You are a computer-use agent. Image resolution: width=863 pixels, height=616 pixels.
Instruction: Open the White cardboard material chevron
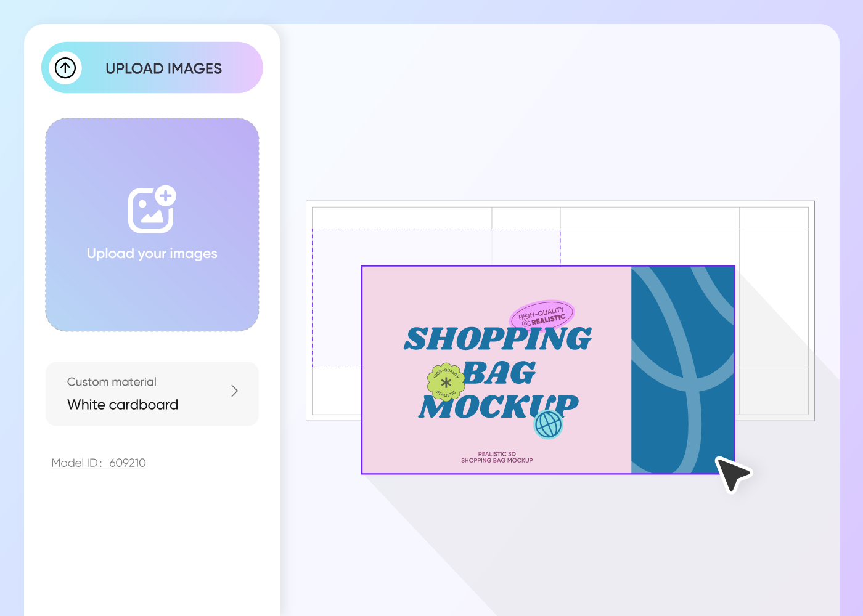234,391
